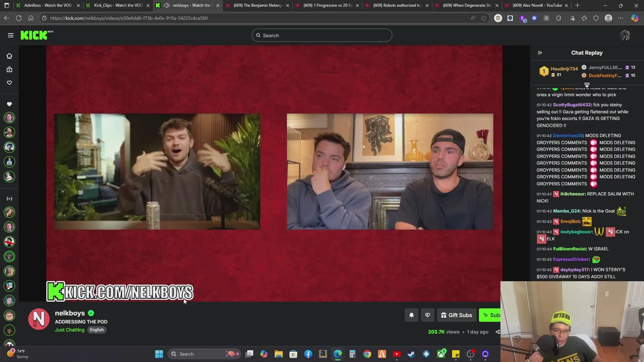Follow nelkboys with heart button
Image resolution: width=644 pixels, height=362 pixels.
point(428,315)
